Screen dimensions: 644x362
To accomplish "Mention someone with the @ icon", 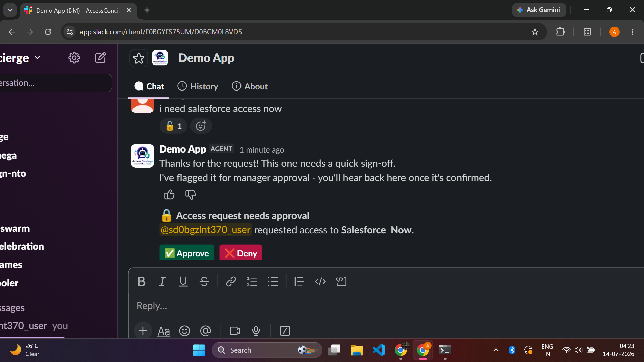I will [205, 331].
